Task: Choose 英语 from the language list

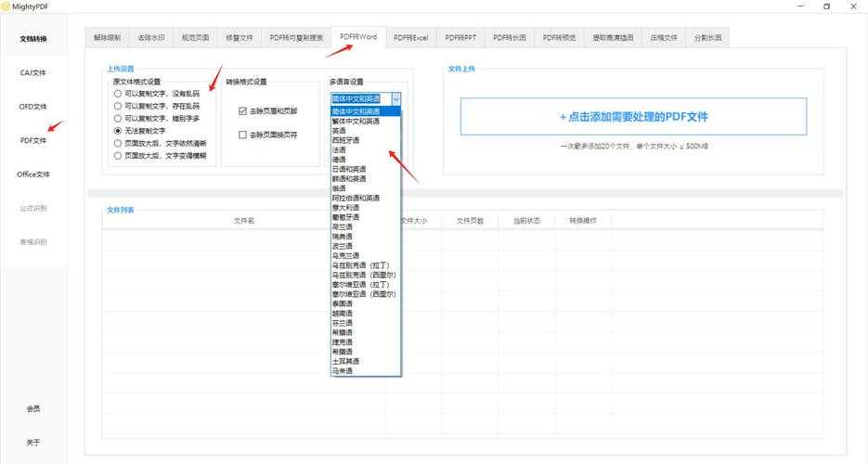Action: tap(366, 131)
